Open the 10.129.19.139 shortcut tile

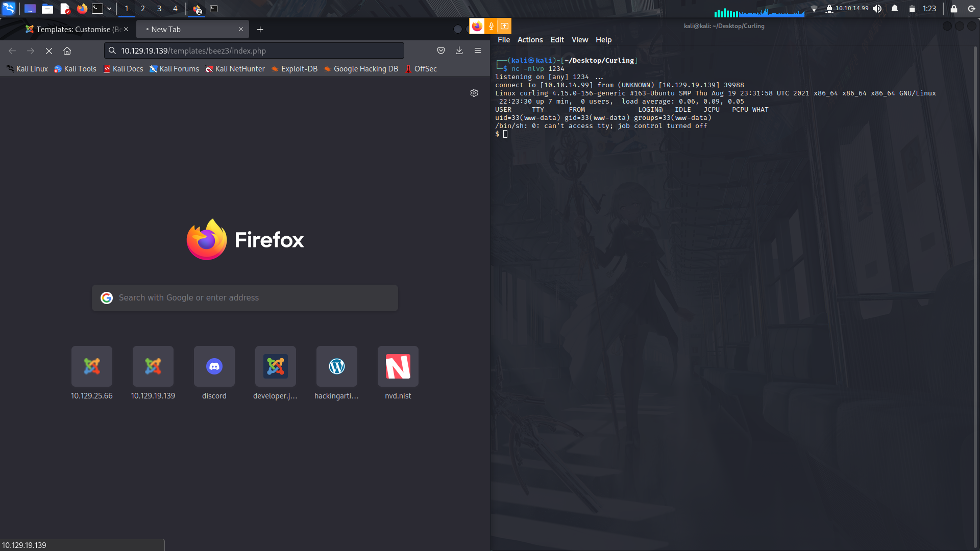153,366
